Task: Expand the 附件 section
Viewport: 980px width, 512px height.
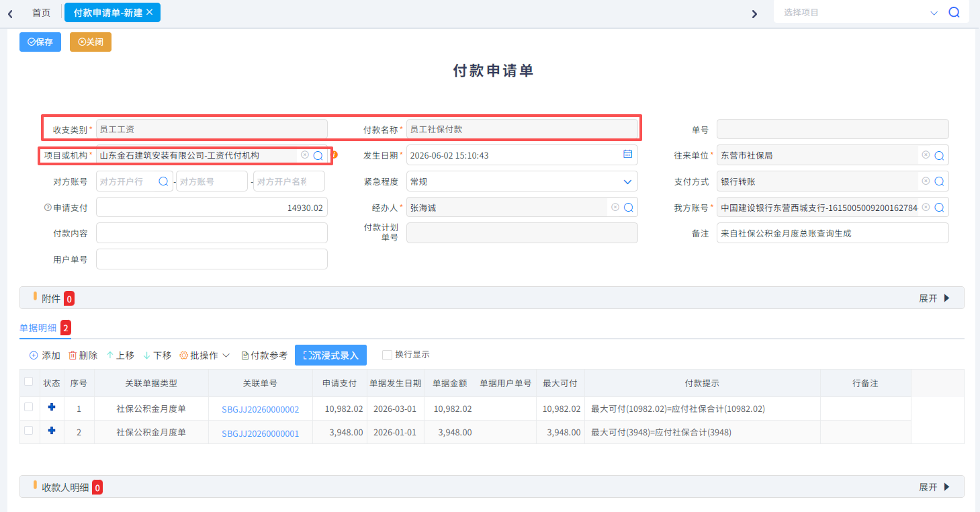Action: tap(934, 298)
